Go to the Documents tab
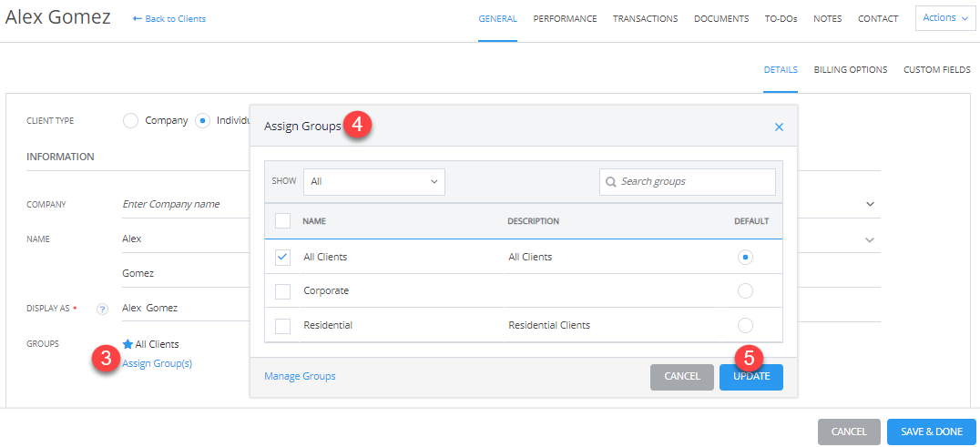This screenshot has height=447, width=980. pyautogui.click(x=721, y=19)
